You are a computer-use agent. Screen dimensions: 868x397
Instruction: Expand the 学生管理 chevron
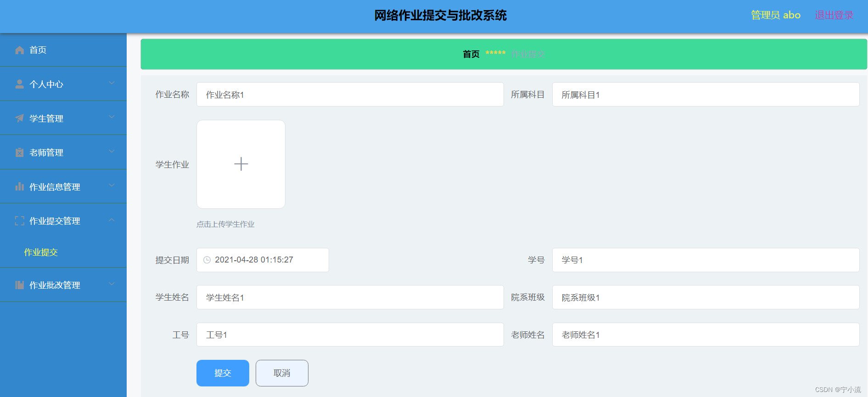click(x=112, y=117)
